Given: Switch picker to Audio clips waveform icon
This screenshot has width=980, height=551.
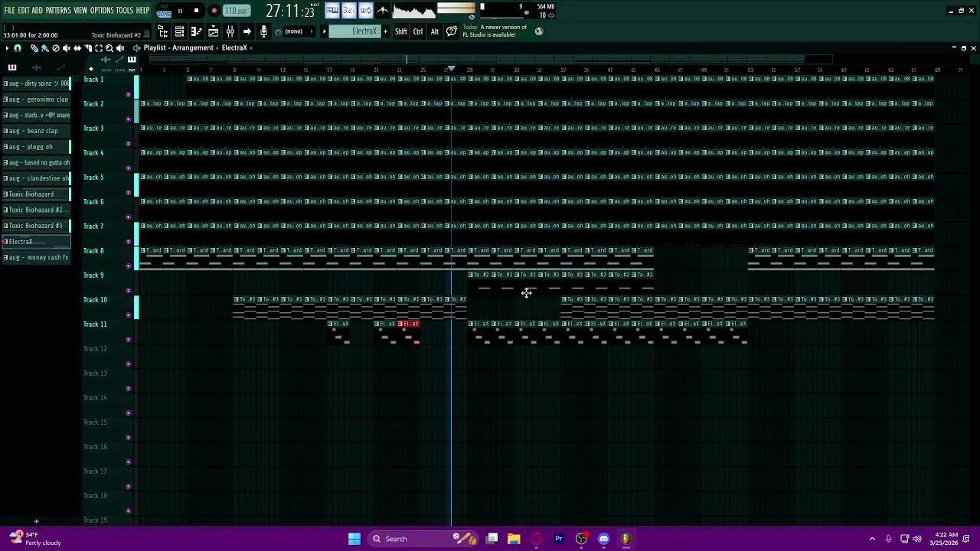Looking at the screenshot, I should pyautogui.click(x=36, y=67).
